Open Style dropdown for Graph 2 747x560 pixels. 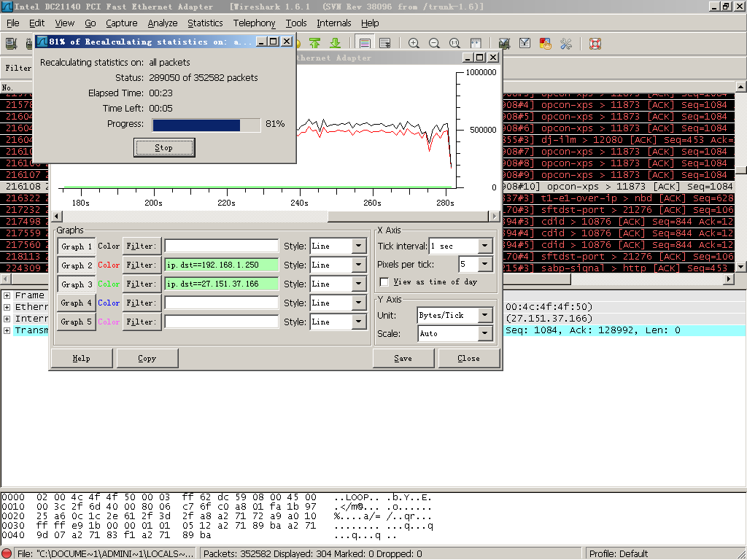359,265
